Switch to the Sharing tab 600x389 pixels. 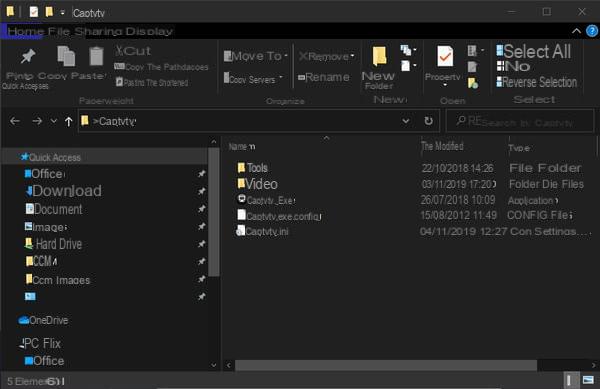98,31
